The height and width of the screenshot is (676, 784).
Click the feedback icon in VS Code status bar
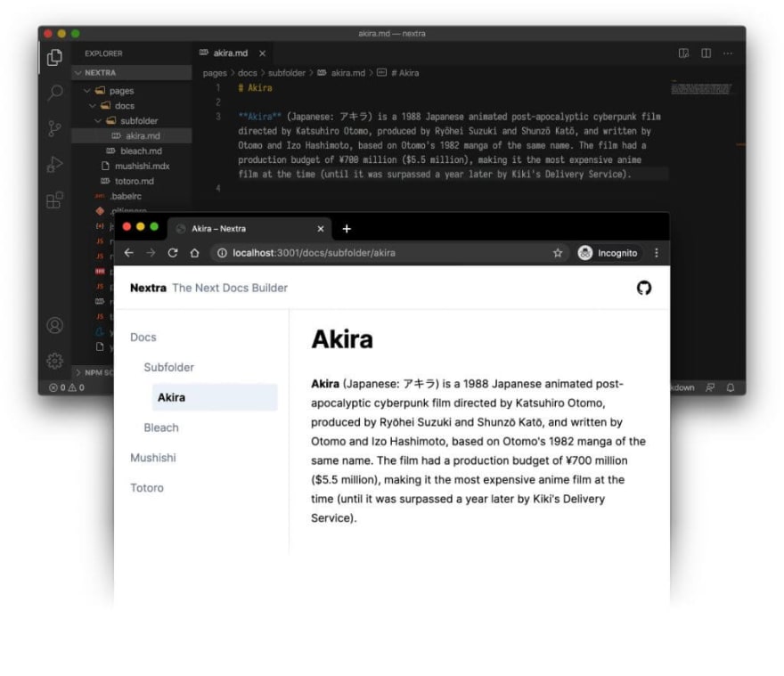(709, 387)
